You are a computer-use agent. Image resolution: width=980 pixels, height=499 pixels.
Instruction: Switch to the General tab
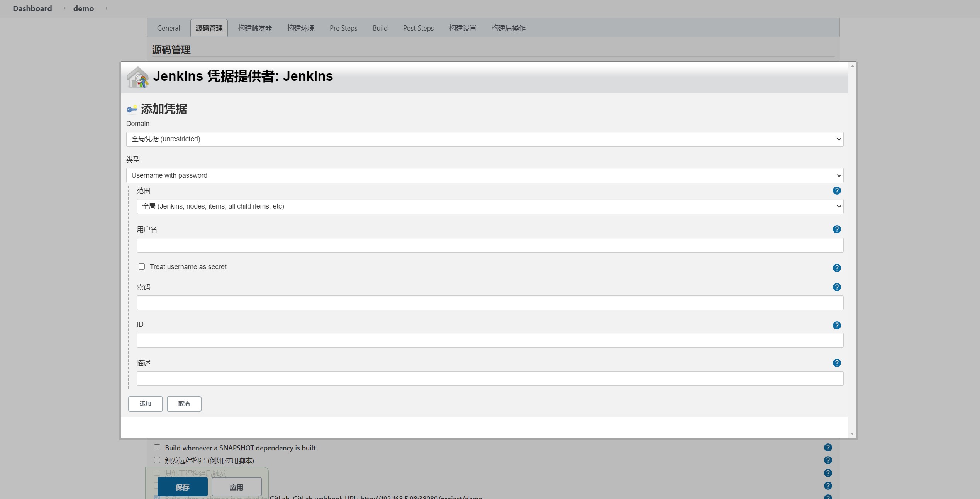[x=168, y=28]
